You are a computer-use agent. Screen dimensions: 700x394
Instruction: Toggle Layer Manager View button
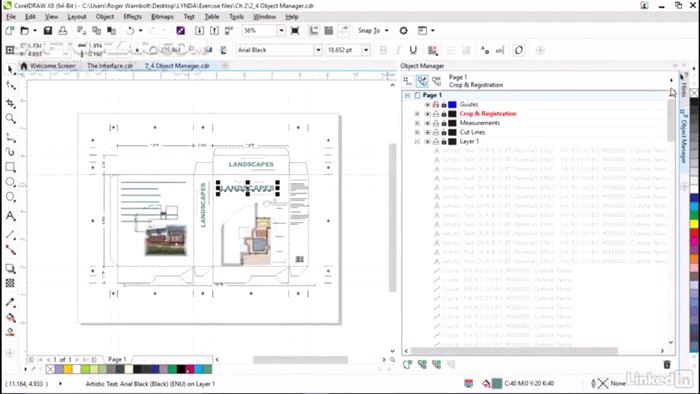point(437,81)
